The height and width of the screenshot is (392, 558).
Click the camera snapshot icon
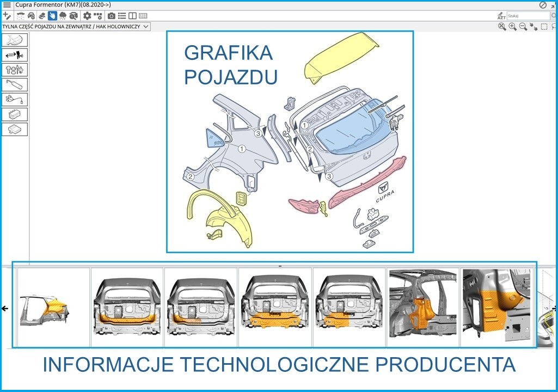(x=111, y=16)
